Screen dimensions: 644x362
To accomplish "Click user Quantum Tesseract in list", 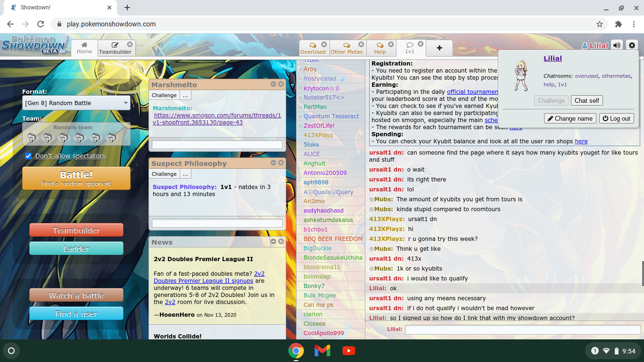I will click(331, 116).
